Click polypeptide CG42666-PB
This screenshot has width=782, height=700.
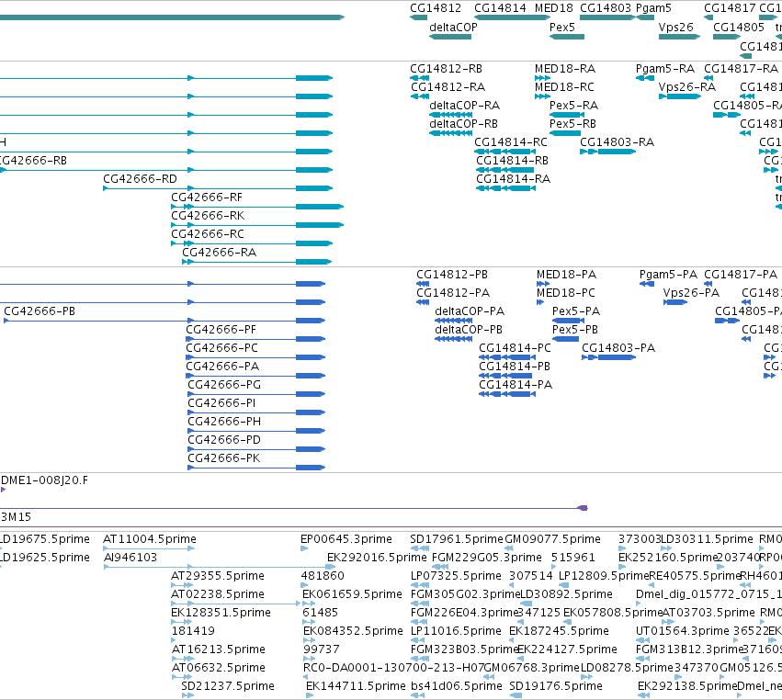coord(40,311)
